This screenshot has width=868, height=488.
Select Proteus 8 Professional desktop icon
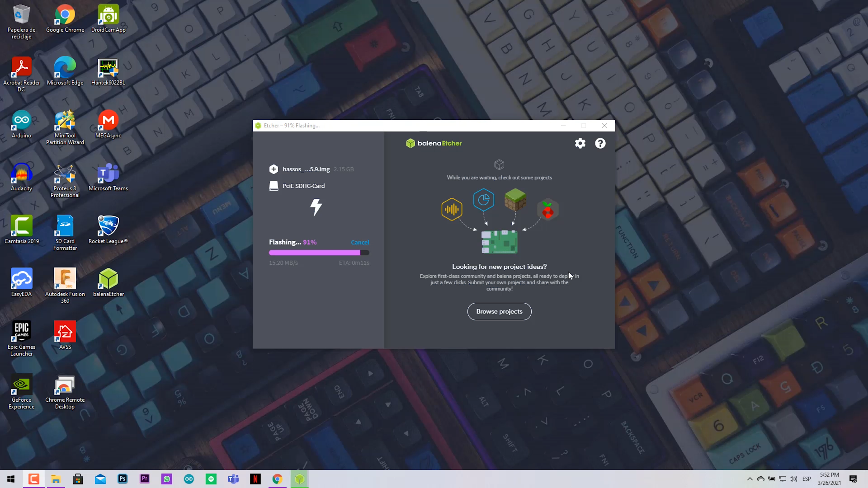click(x=65, y=180)
